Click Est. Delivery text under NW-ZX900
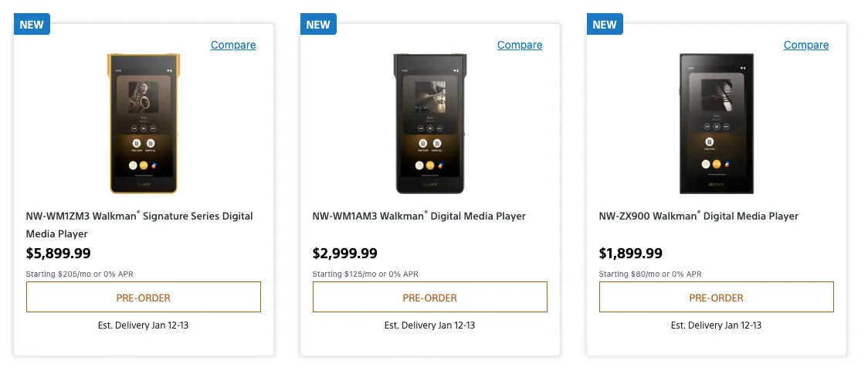 click(717, 325)
